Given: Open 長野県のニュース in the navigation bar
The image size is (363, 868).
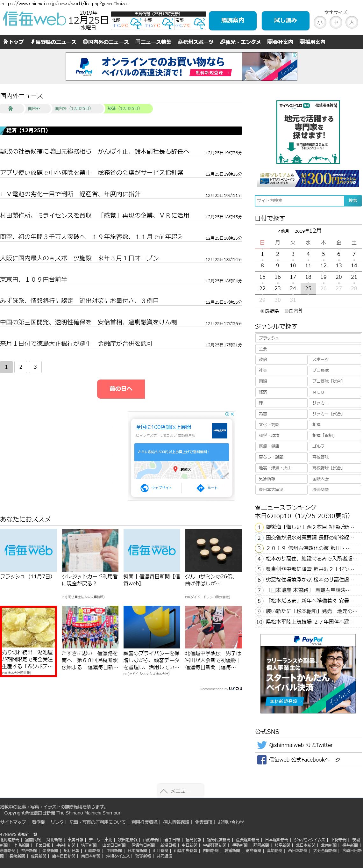Looking at the screenshot, I should (53, 42).
